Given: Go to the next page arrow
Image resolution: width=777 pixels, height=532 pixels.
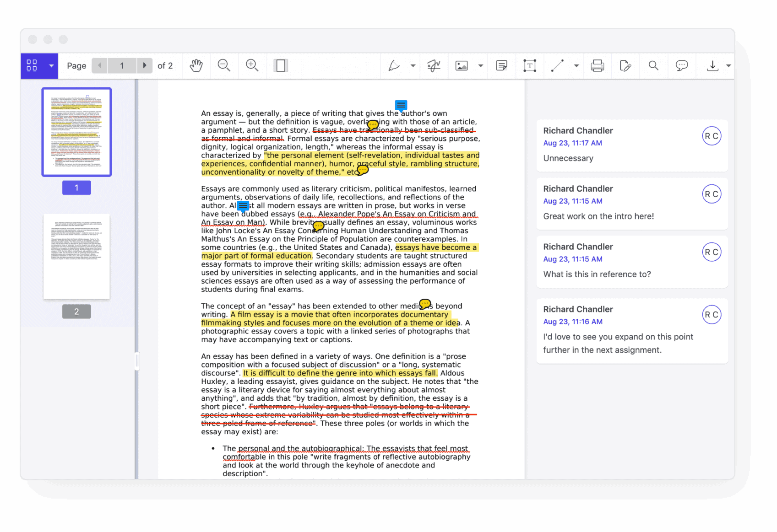Looking at the screenshot, I should point(144,65).
